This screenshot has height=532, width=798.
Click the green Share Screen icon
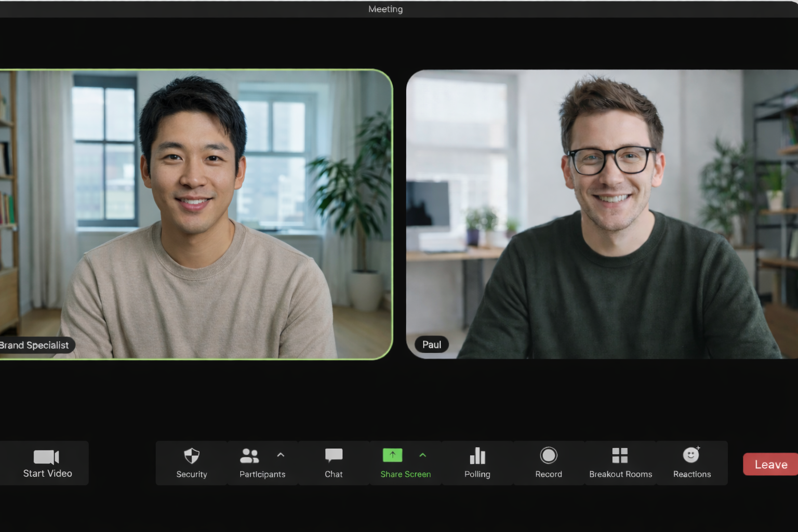pos(392,455)
